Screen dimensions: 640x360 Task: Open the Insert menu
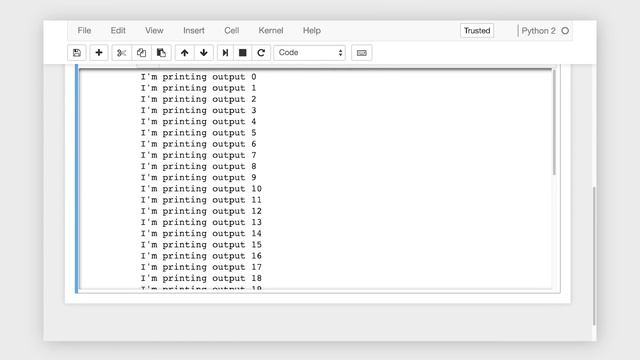pyautogui.click(x=193, y=31)
